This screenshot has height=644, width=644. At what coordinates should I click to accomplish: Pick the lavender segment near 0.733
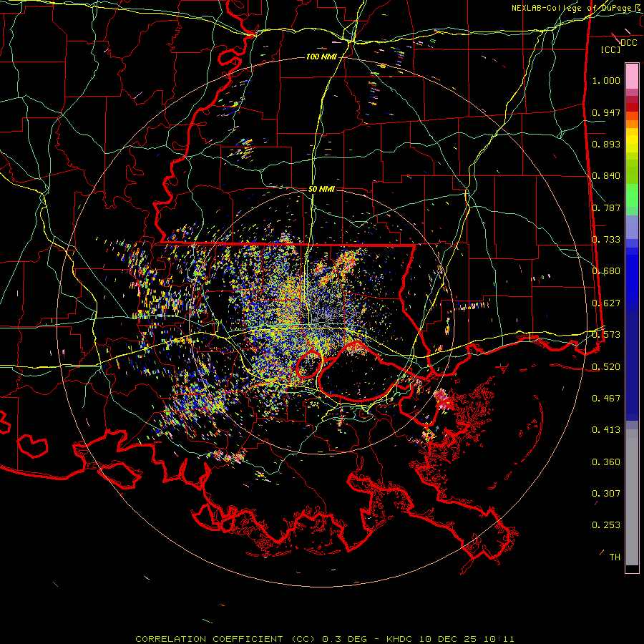(x=632, y=228)
